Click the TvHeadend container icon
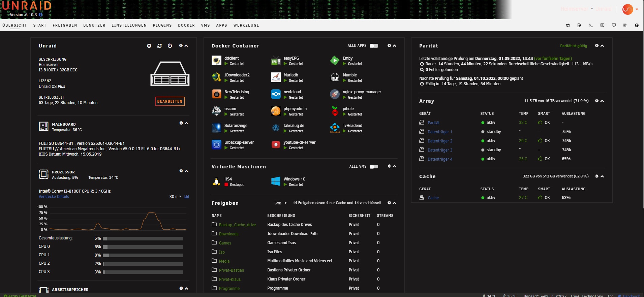Screen dimensions: 644x297 335,128
